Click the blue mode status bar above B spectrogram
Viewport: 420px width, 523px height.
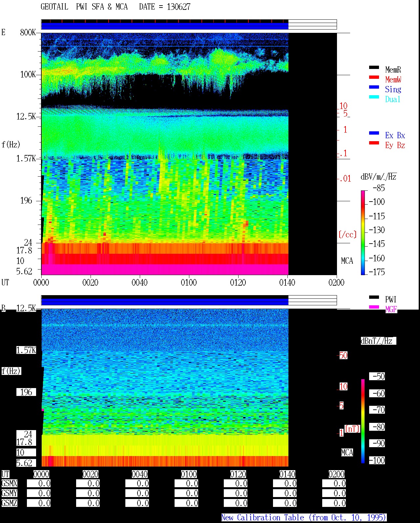point(165,302)
